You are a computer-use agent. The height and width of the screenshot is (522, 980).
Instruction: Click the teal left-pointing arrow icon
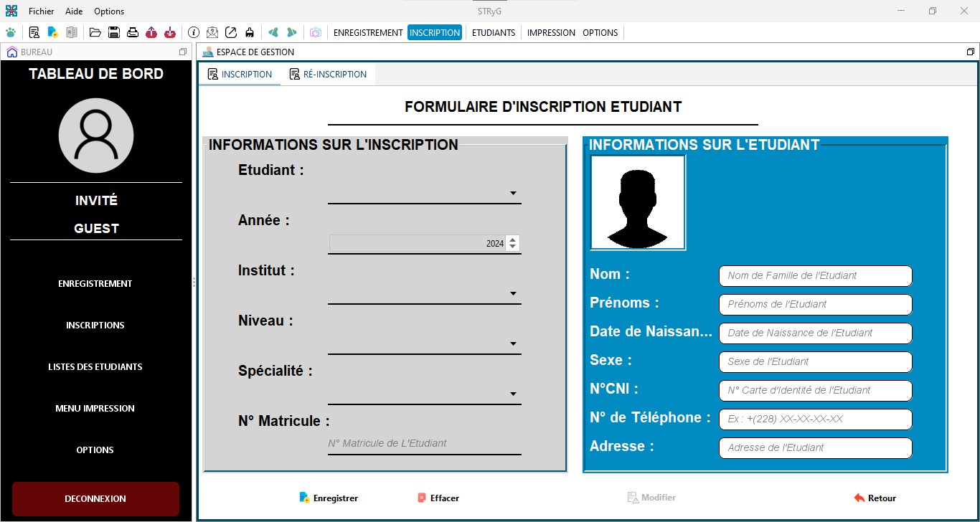[x=273, y=32]
